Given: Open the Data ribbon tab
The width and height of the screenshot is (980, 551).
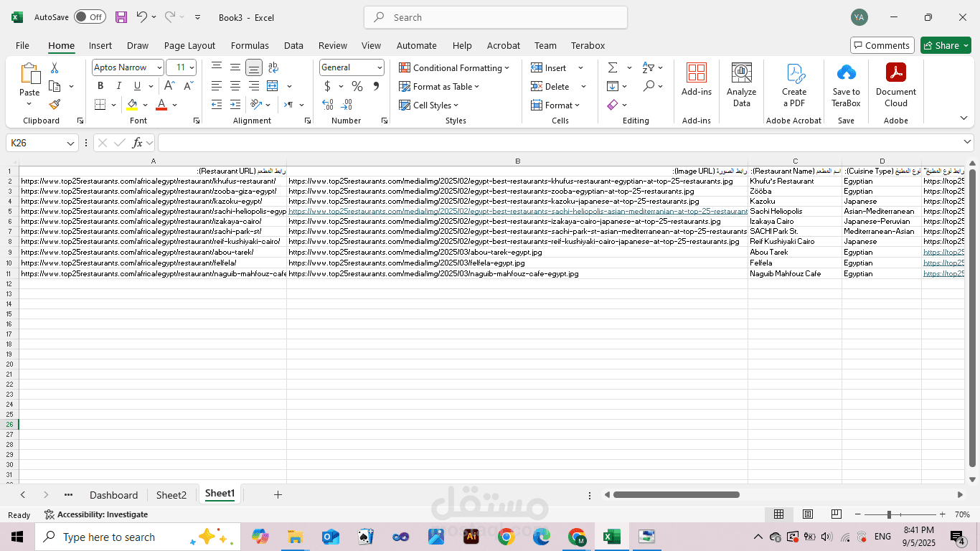Looking at the screenshot, I should tap(293, 45).
